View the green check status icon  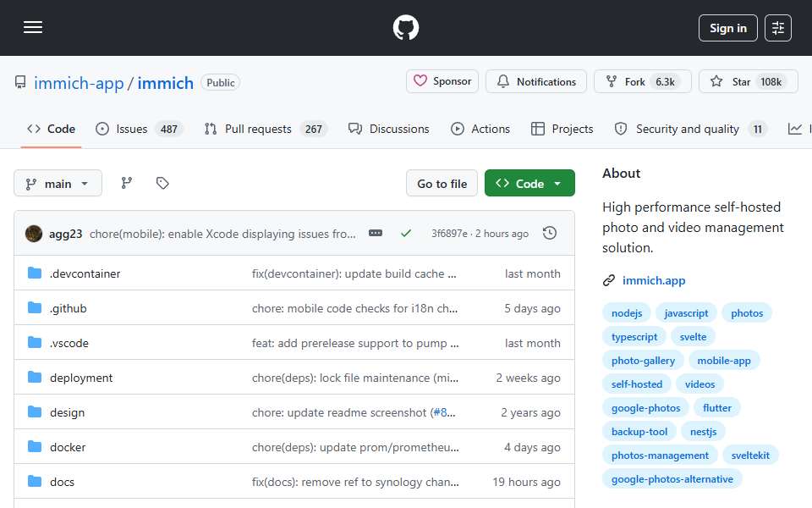point(406,234)
